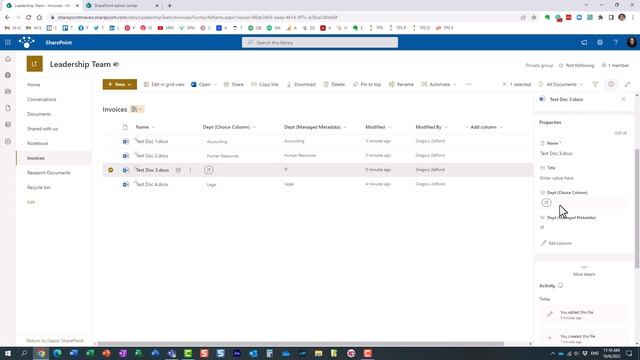
Task: Open the All Documents view switcher
Action: [560, 84]
